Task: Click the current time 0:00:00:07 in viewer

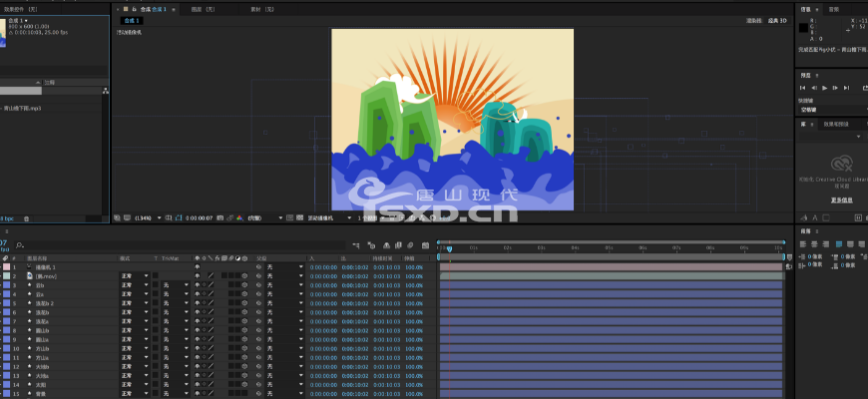Action: (x=200, y=218)
